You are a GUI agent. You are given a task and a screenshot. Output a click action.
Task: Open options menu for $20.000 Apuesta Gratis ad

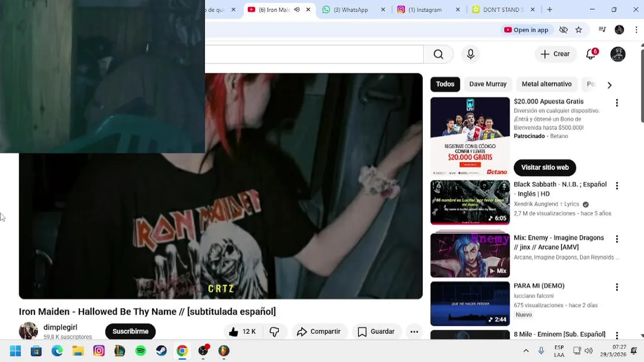617,103
